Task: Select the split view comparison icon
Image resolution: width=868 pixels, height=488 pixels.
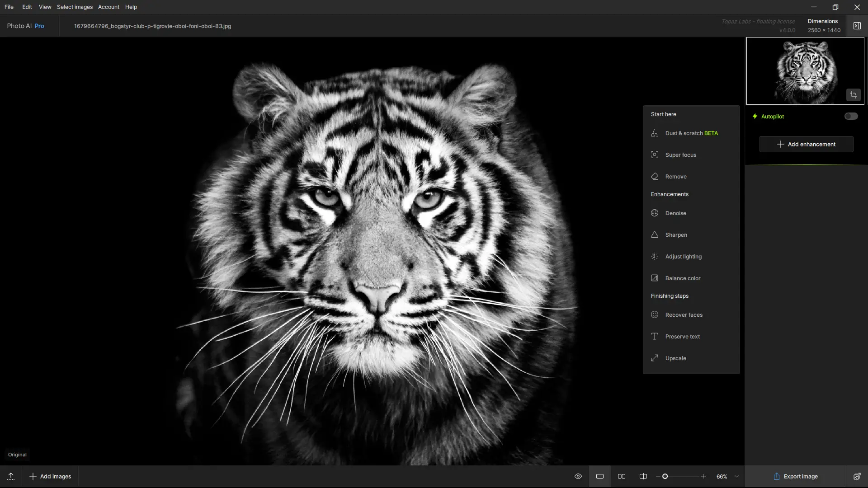Action: 643,476
